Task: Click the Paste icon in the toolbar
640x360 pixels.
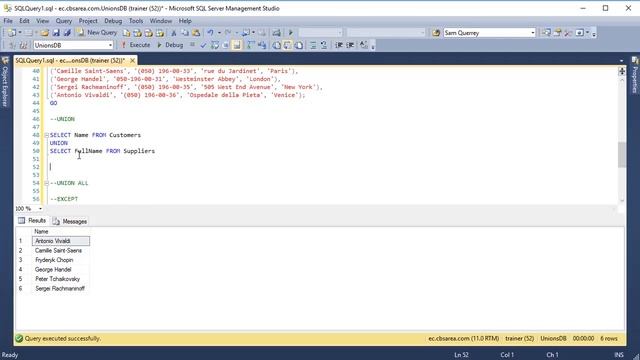Action: (196, 33)
